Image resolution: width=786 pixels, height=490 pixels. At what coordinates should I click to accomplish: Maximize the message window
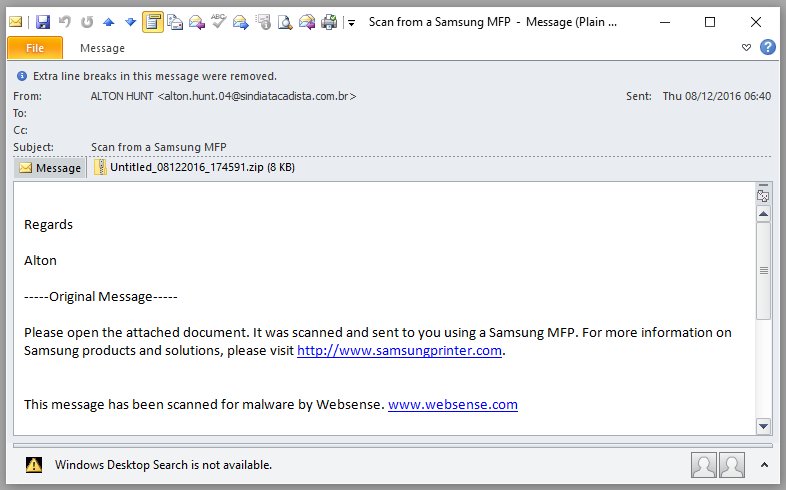[710, 22]
